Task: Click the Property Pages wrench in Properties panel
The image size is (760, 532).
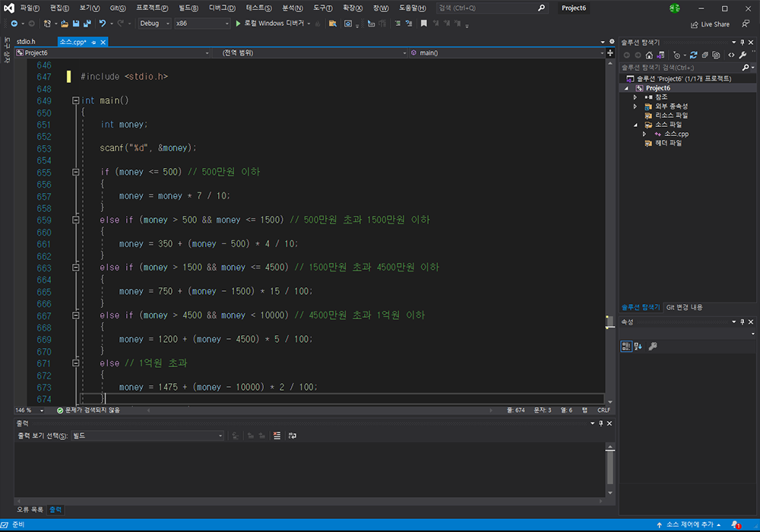Action: tap(653, 346)
